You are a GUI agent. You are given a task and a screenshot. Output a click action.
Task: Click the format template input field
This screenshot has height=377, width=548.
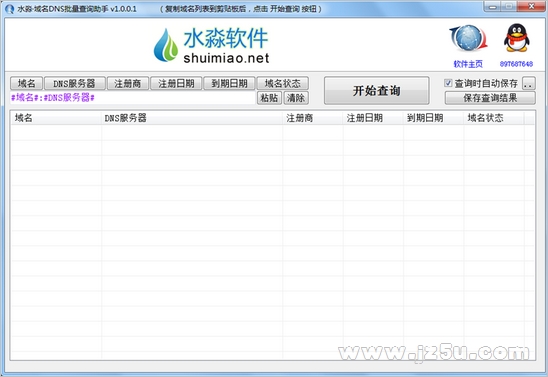pos(133,98)
